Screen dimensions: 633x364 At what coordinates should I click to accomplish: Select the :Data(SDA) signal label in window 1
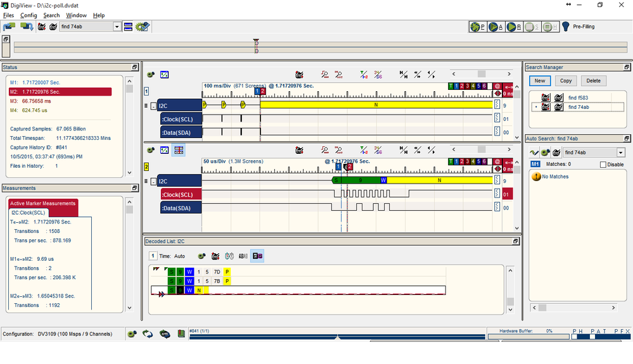coord(181,132)
